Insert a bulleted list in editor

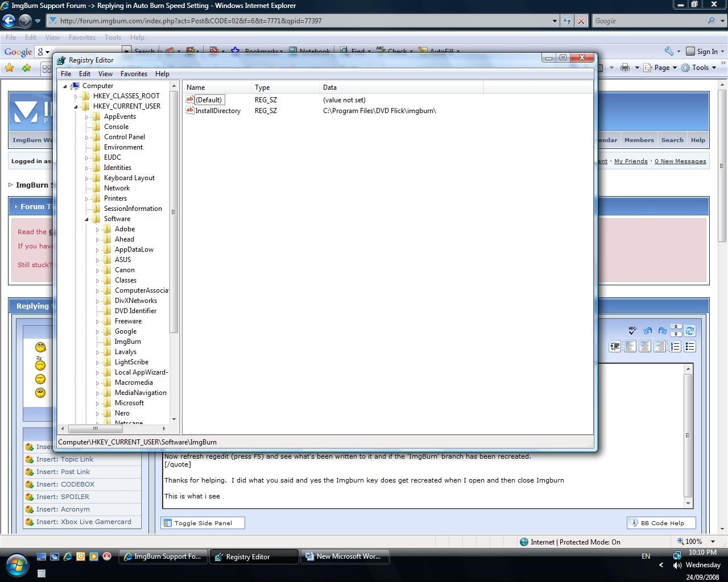click(x=690, y=346)
